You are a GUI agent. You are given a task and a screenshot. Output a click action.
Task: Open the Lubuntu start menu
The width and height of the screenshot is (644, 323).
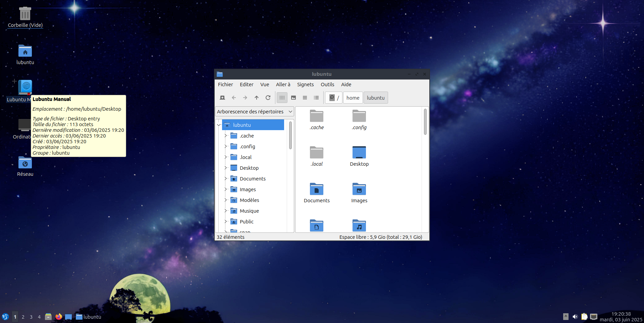(5, 317)
